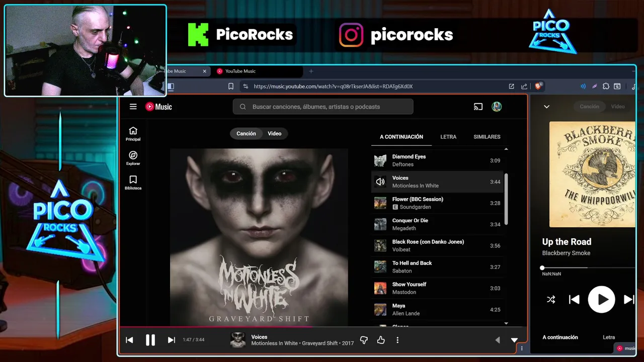
Task: Click the Show Yourself album thumbnail
Action: click(380, 288)
